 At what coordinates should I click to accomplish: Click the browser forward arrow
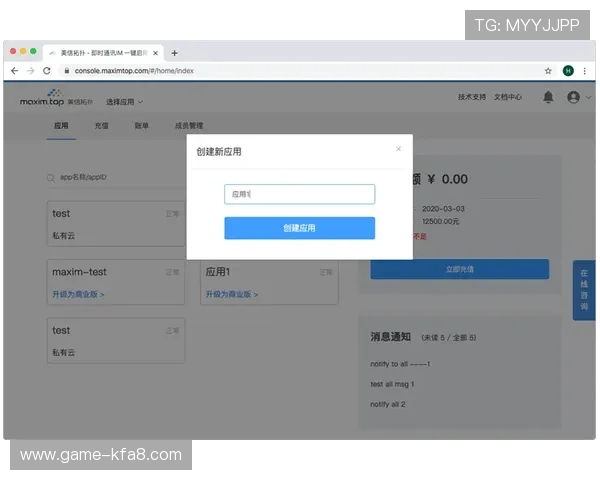click(x=31, y=71)
